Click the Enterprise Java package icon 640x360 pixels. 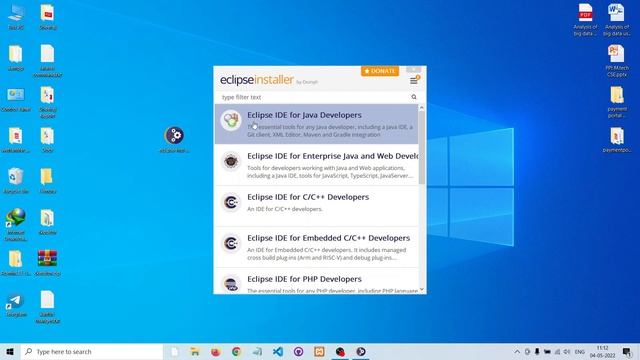(231, 161)
